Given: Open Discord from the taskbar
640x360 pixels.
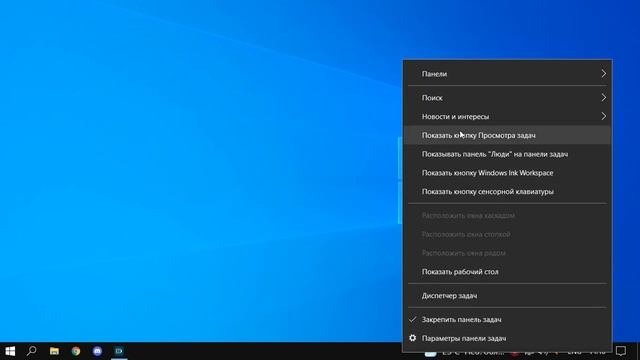Looking at the screenshot, I should (97, 351).
